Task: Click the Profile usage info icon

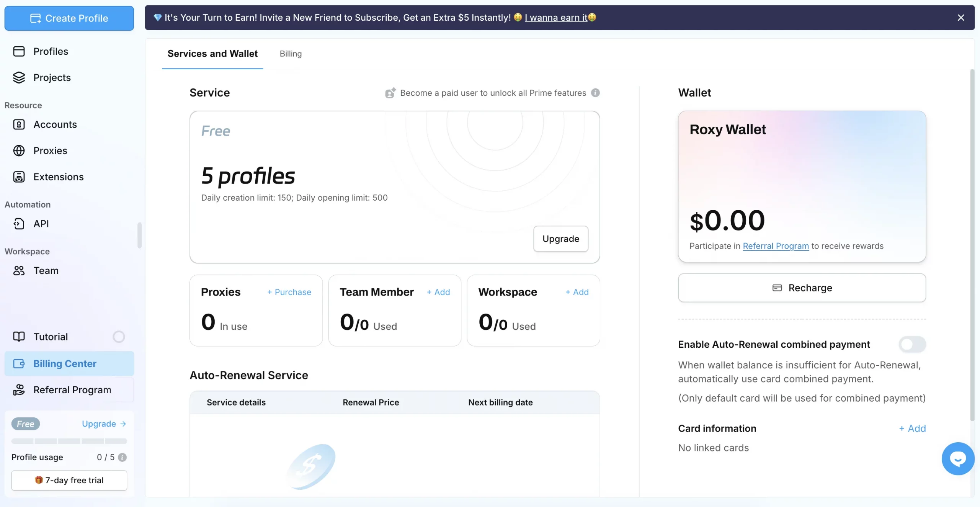Action: click(x=122, y=457)
